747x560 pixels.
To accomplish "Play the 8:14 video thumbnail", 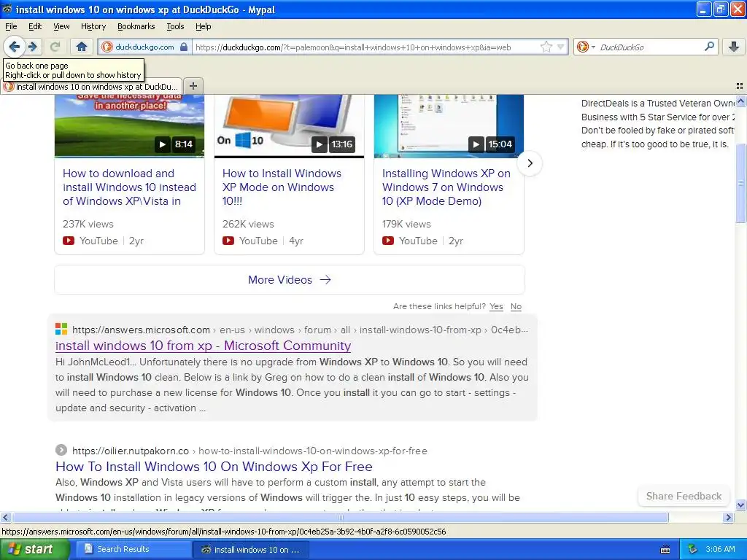I will pos(129,125).
